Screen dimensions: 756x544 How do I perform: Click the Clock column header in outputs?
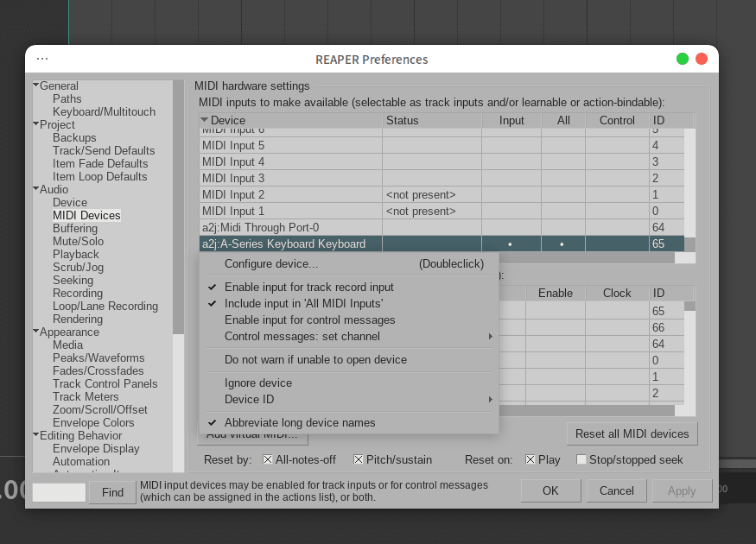617,293
